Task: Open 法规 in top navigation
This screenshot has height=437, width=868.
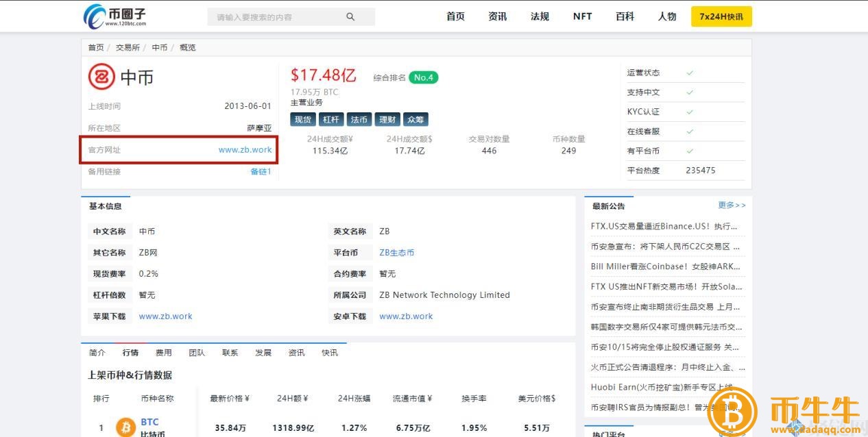Action: tap(540, 16)
